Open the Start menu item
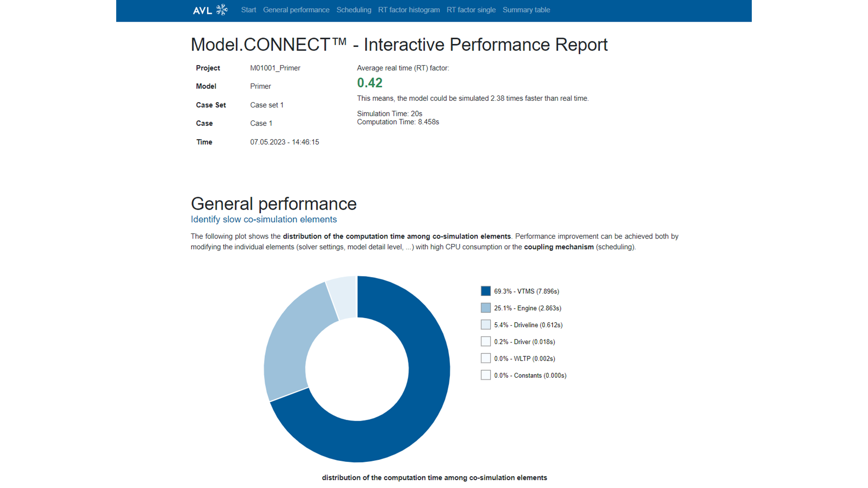The width and height of the screenshot is (868, 488). [249, 10]
